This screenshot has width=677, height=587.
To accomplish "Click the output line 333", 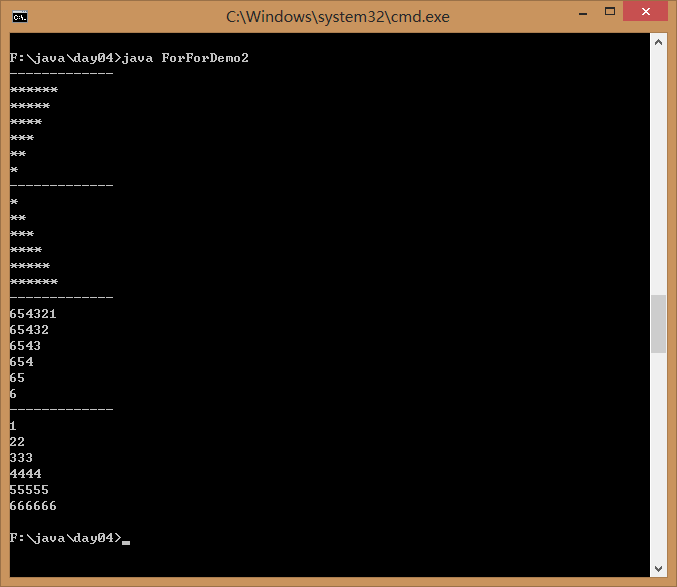I will [x=21, y=458].
